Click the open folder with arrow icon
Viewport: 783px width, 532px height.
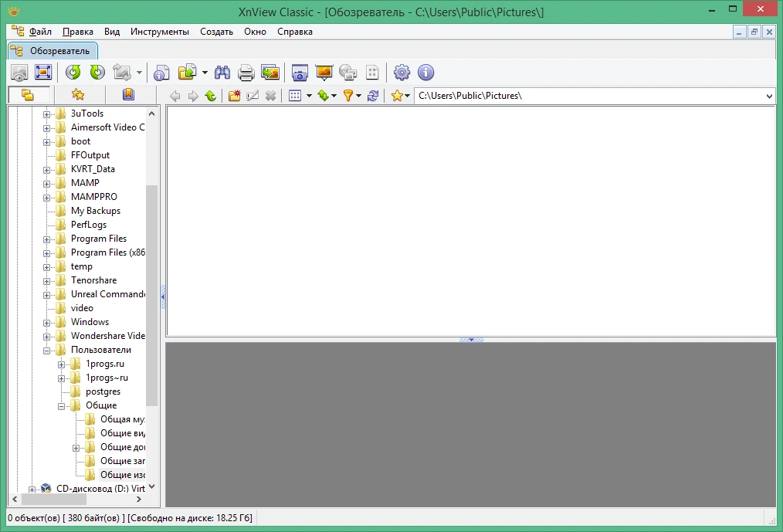pyautogui.click(x=188, y=73)
